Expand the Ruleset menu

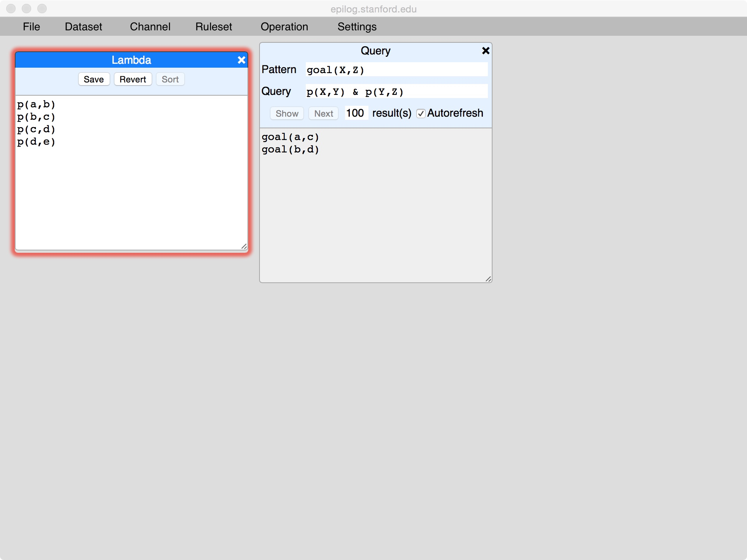pyautogui.click(x=213, y=27)
